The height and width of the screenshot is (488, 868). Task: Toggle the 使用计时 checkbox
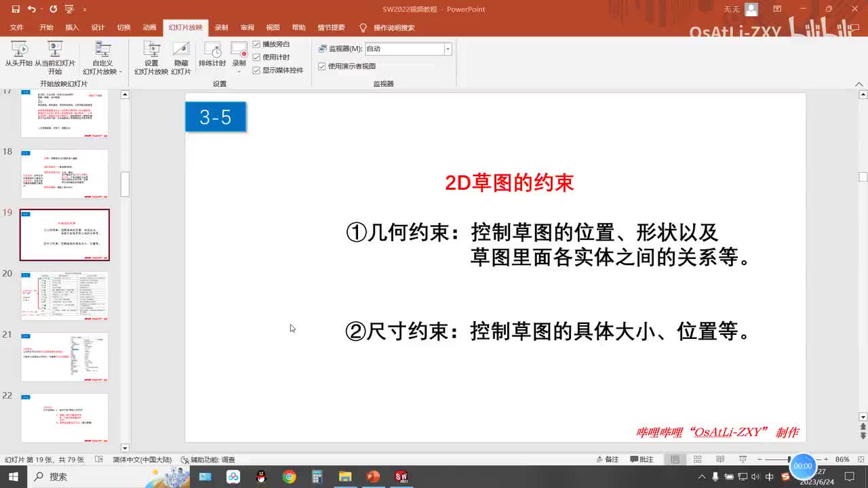click(x=256, y=57)
